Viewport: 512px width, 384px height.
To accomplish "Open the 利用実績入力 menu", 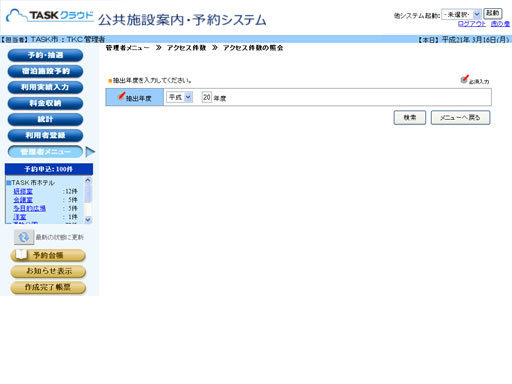I will tap(45, 87).
